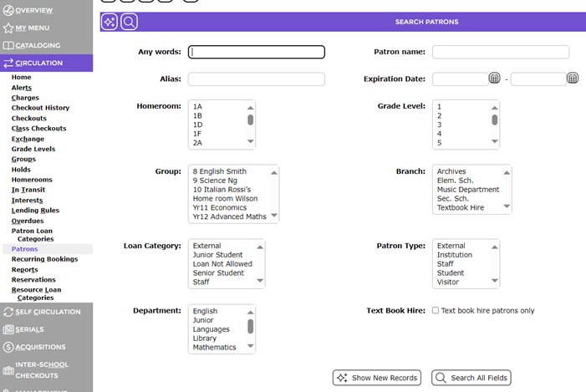Open the Serials menu section
The image size is (586, 392).
coord(29,329)
